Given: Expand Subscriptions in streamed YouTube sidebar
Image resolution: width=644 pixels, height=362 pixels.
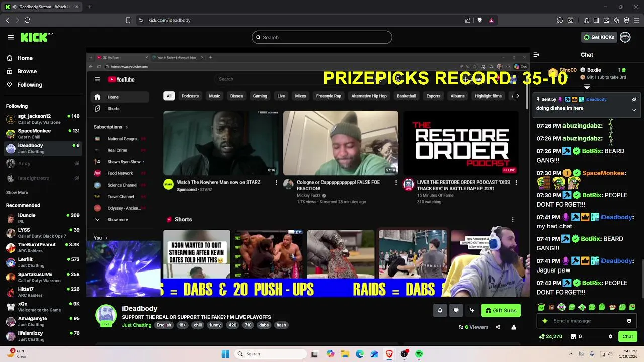Looking at the screenshot, I should click(111, 127).
